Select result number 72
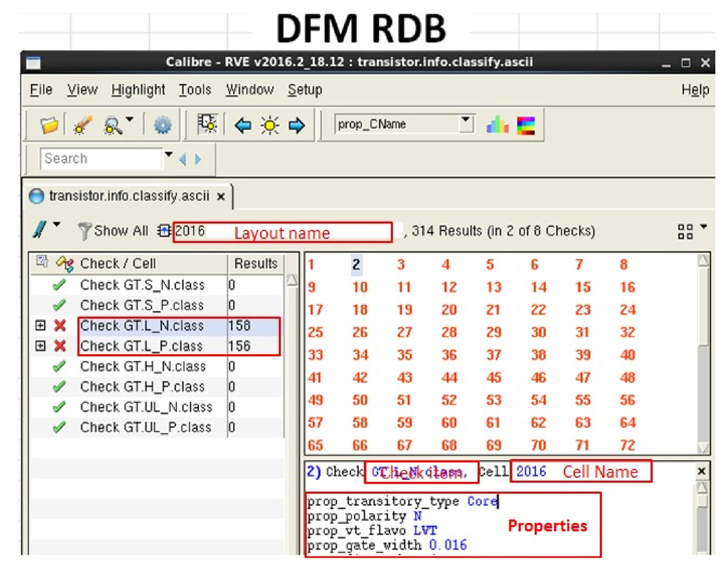728x566 pixels. (x=627, y=445)
